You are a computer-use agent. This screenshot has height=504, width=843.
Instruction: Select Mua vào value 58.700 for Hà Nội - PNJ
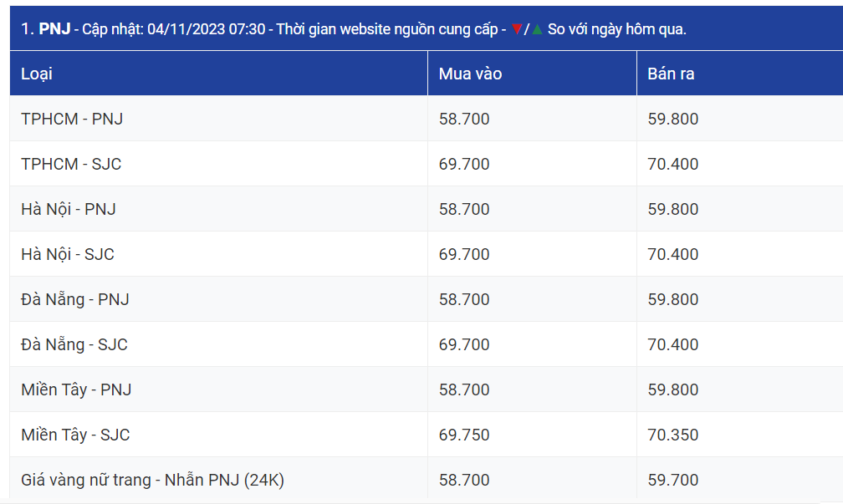coord(464,209)
